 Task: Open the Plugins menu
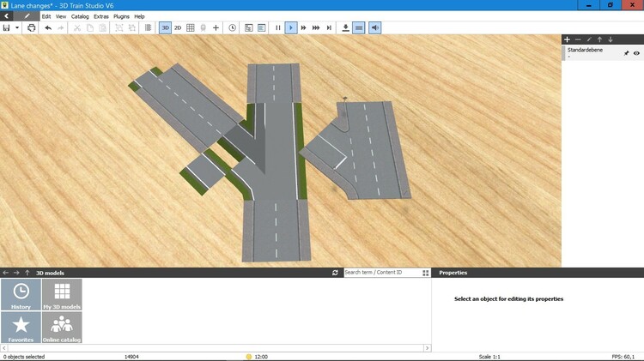point(121,16)
